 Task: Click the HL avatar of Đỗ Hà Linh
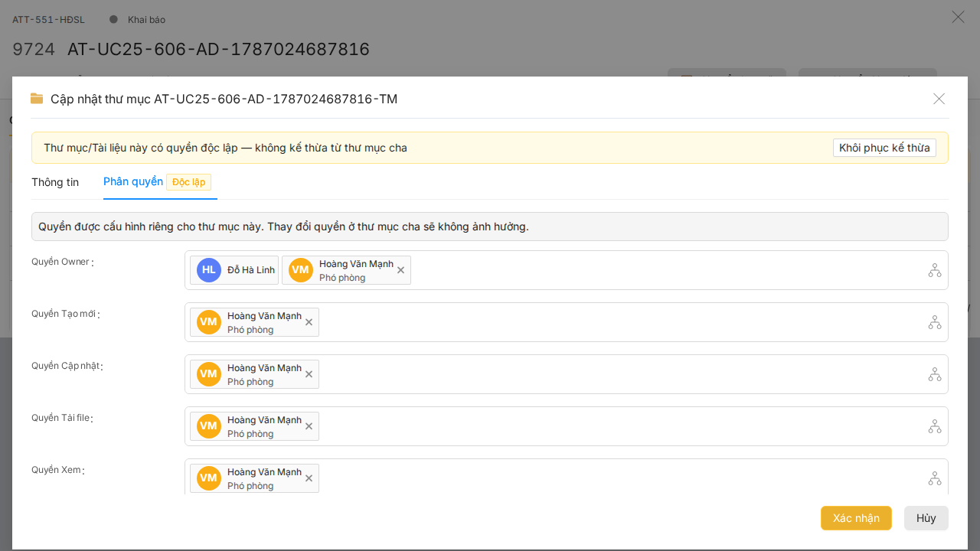(x=209, y=270)
